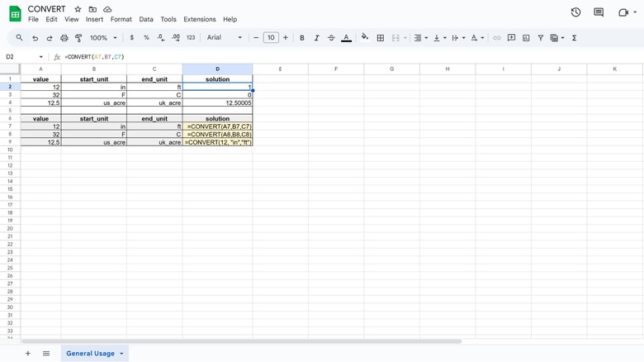The image size is (644, 362).
Task: Toggle strikethrough formatting
Action: tap(331, 38)
